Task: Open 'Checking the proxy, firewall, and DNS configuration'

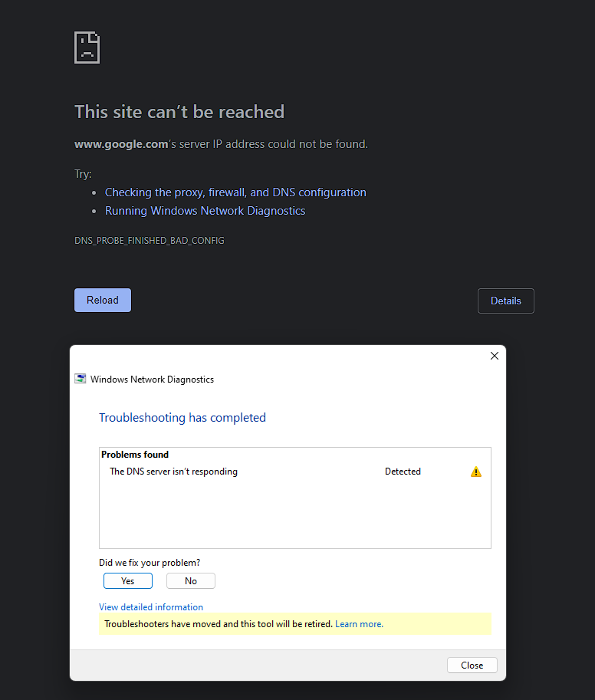Action: [235, 192]
